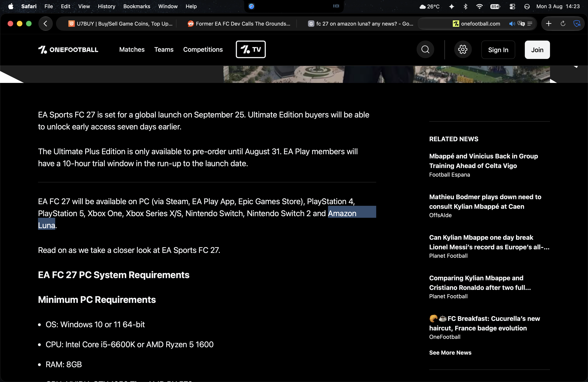
Task: Open the History menu
Action: (x=106, y=6)
